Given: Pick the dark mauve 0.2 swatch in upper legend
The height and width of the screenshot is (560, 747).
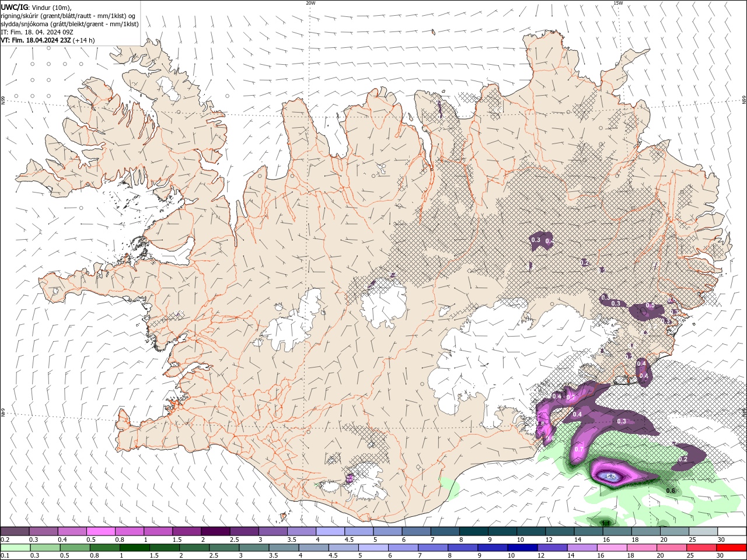Looking at the screenshot, I should point(15,531).
